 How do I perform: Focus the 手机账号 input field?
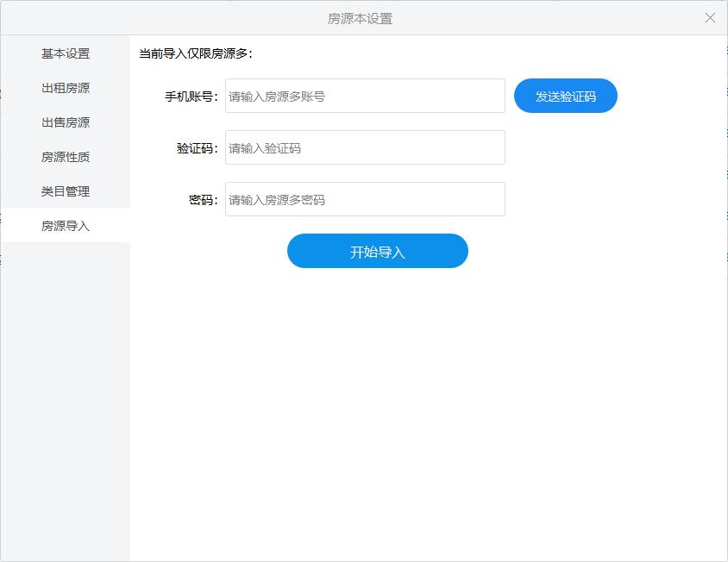pyautogui.click(x=365, y=96)
